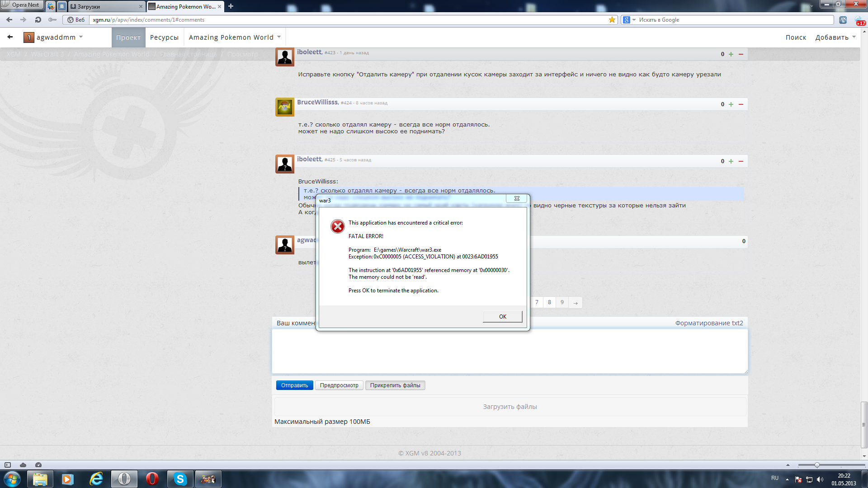Open the Google search engine dropdown

(x=629, y=19)
